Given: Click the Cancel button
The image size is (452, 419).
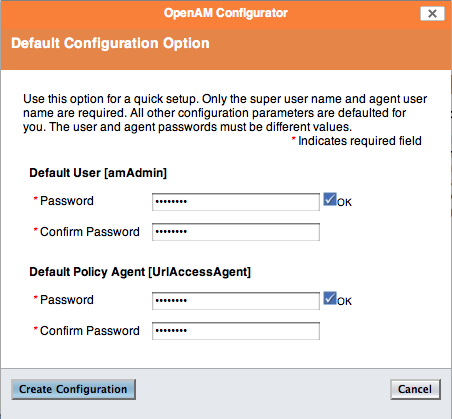Looking at the screenshot, I should tap(415, 389).
